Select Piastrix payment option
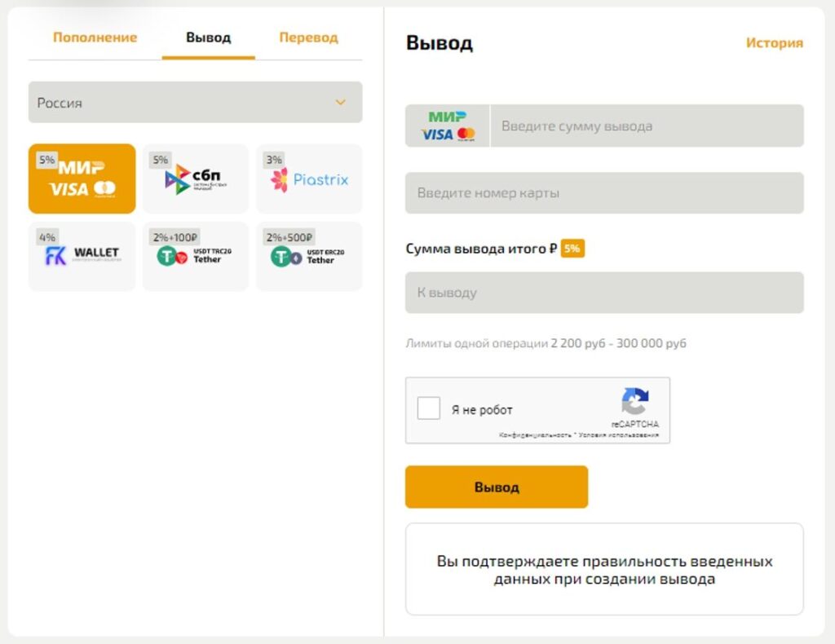This screenshot has width=835, height=644. 309,179
